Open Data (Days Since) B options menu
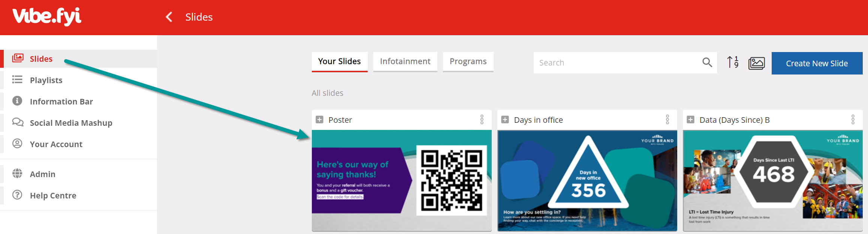This screenshot has height=234, width=868. (x=853, y=120)
